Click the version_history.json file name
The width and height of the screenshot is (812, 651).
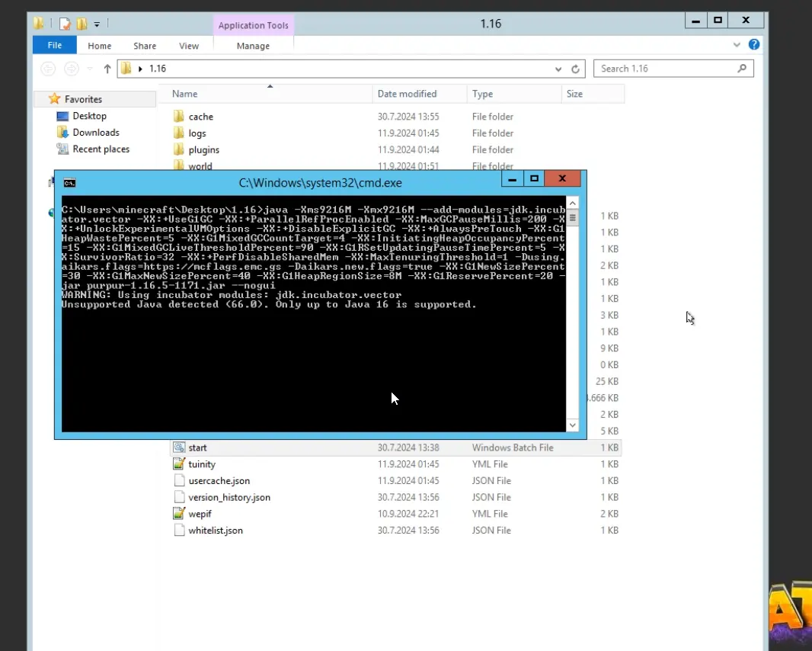coord(229,497)
